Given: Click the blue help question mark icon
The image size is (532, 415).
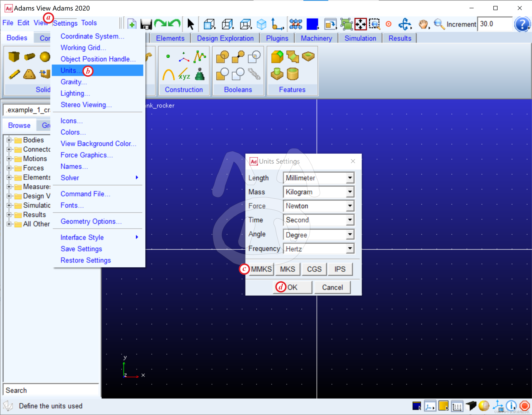Looking at the screenshot, I should point(522,24).
